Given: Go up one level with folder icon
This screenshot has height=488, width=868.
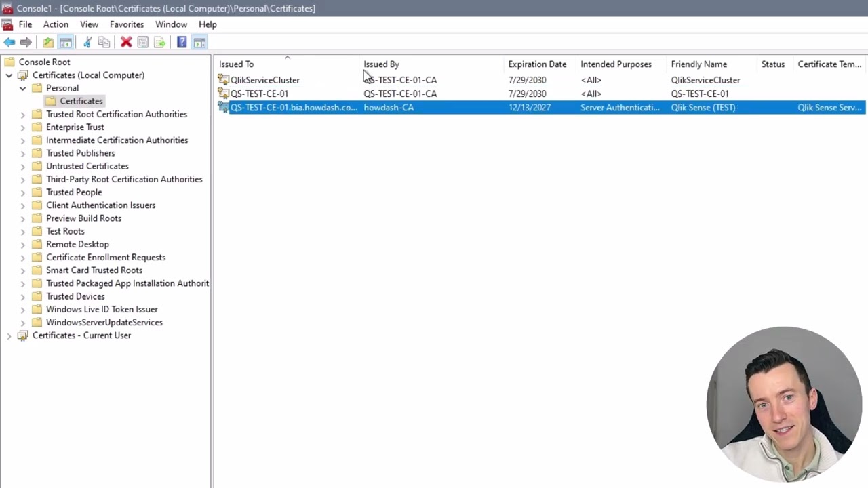Looking at the screenshot, I should pos(48,43).
